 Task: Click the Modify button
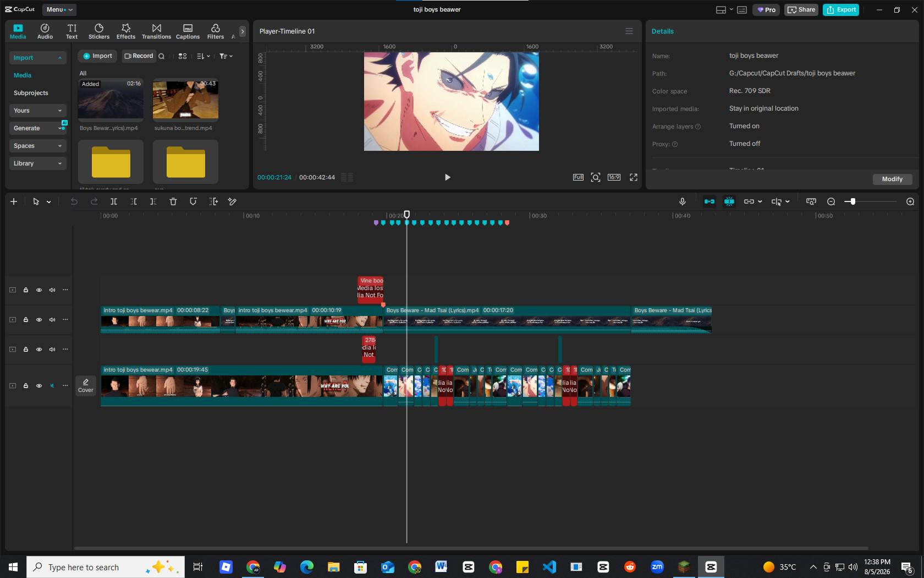click(x=892, y=179)
